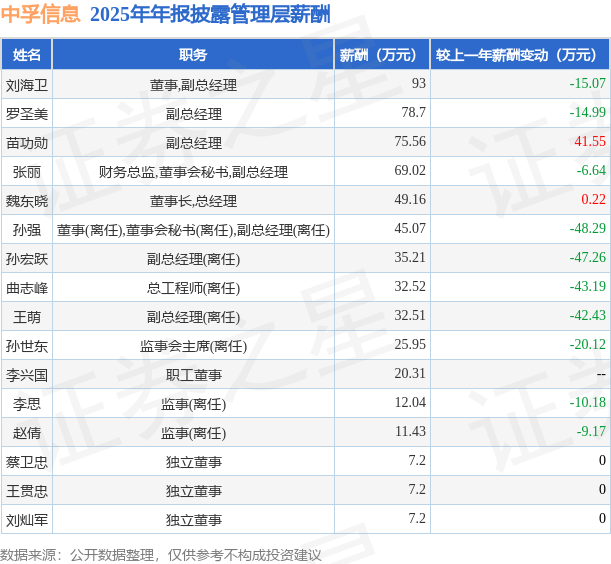
Task: Select the name 李兴国
Action: pos(26,375)
